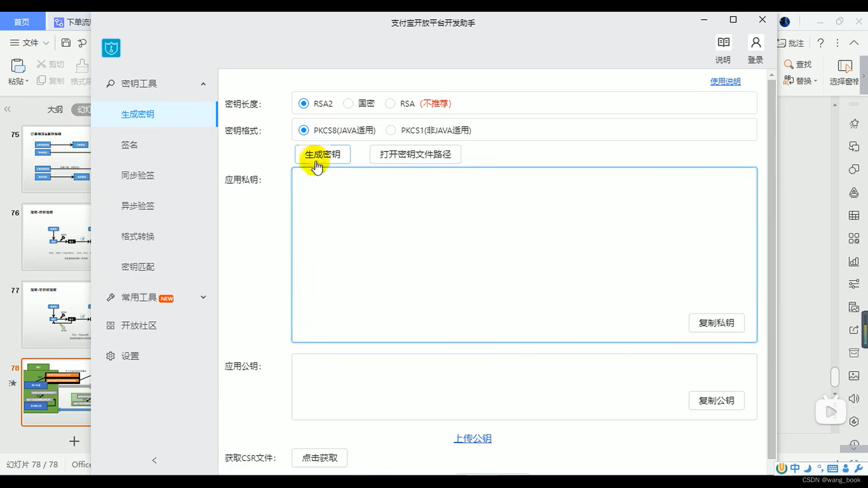
Task: Click the 开放社区 grid icon
Action: tap(110, 325)
